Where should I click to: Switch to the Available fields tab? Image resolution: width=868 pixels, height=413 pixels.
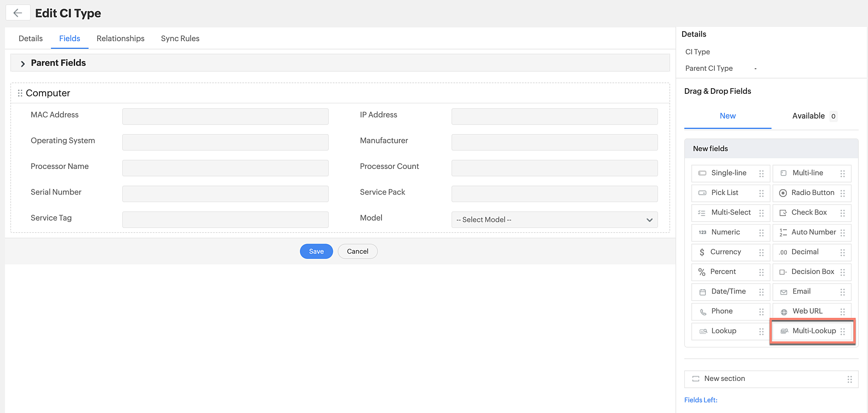tap(809, 116)
